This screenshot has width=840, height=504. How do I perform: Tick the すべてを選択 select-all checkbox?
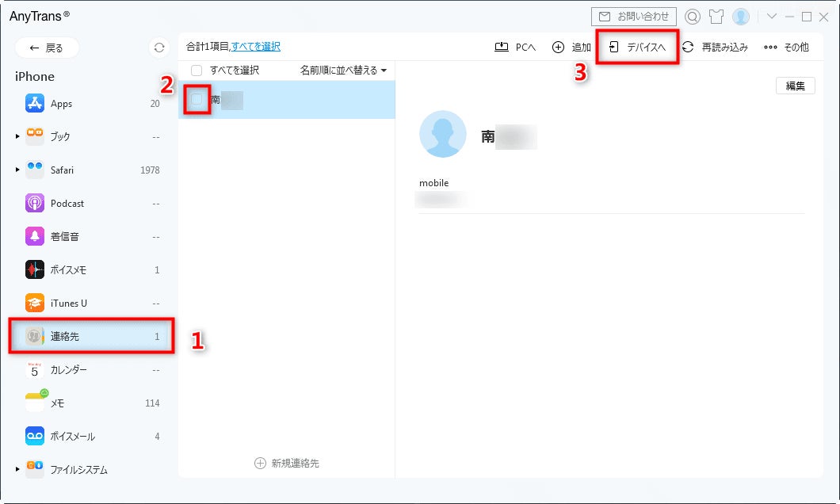point(197,71)
